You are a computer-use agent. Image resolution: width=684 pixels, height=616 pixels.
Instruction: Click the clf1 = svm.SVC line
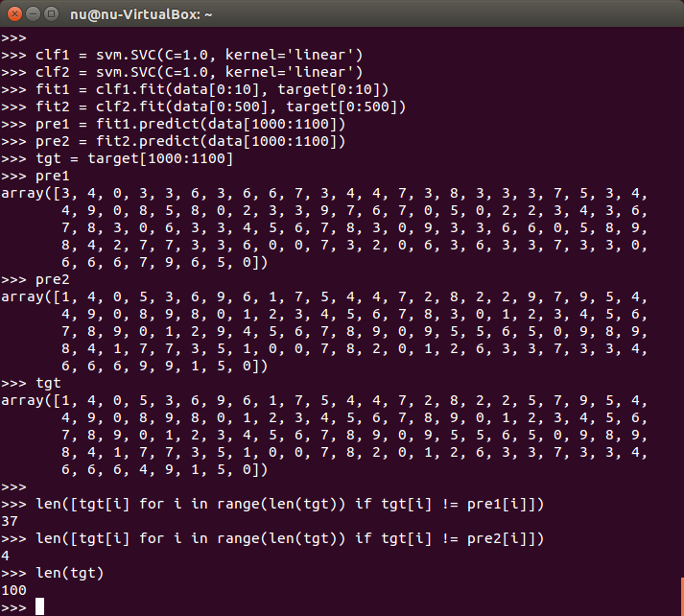(199, 55)
